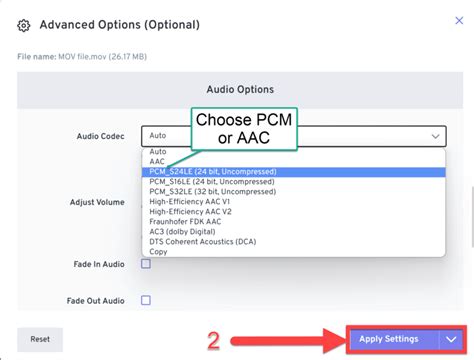The height and width of the screenshot is (360, 474).
Task: Select High-Efficiency AAC V1 codec
Action: coord(293,202)
